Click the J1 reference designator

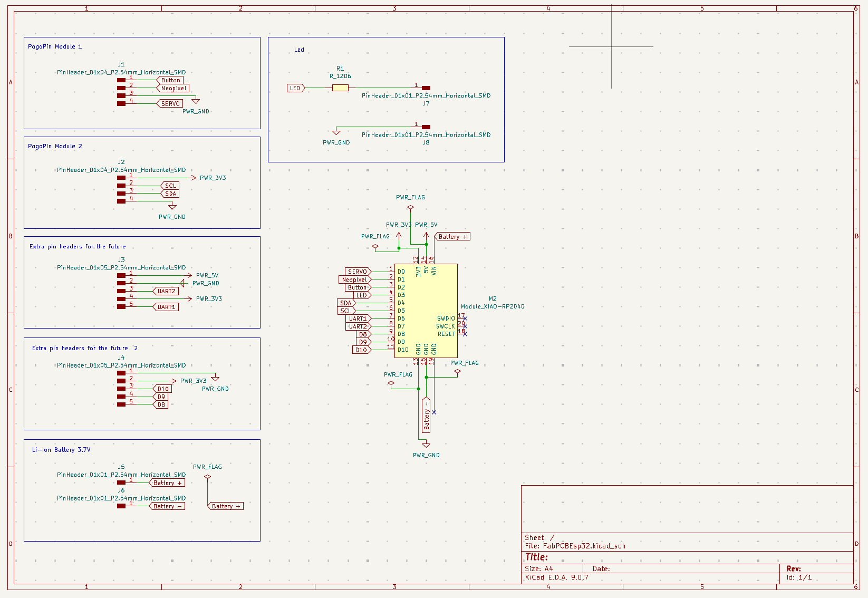tap(121, 64)
